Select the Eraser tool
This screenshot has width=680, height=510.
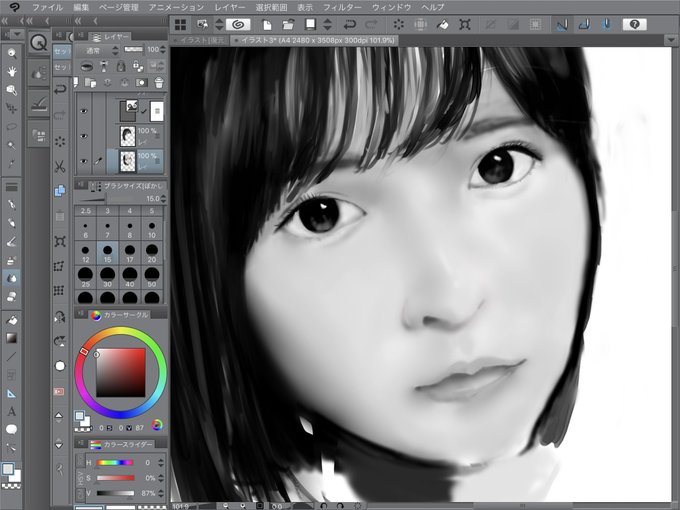tap(12, 297)
